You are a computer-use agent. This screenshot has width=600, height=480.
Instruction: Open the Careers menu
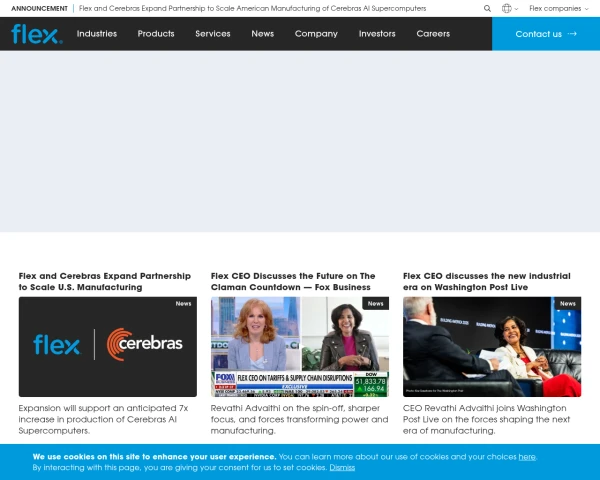point(433,34)
